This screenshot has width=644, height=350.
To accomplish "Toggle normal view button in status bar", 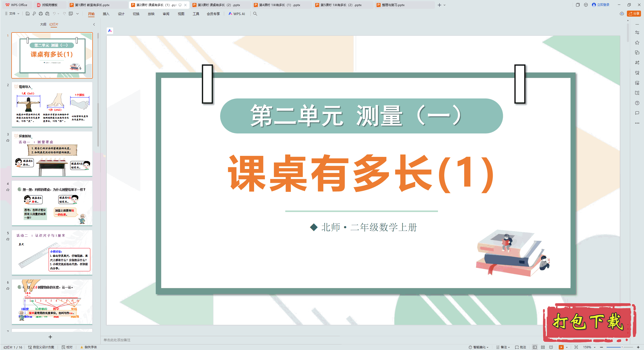I will point(535,347).
